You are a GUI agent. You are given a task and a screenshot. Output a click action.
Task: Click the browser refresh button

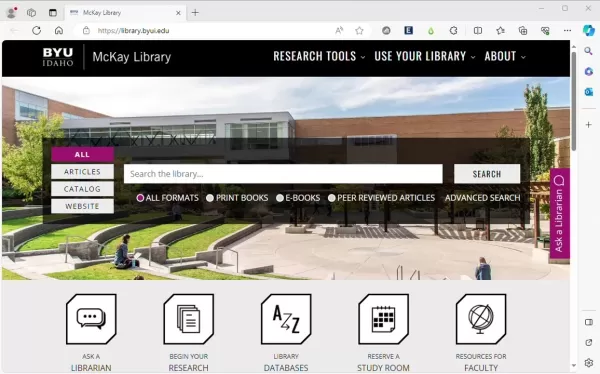[36, 31]
